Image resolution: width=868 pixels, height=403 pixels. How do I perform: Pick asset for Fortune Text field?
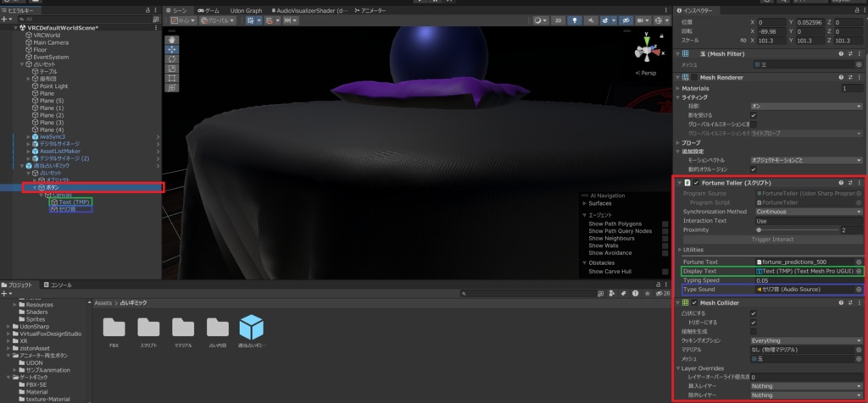click(860, 262)
